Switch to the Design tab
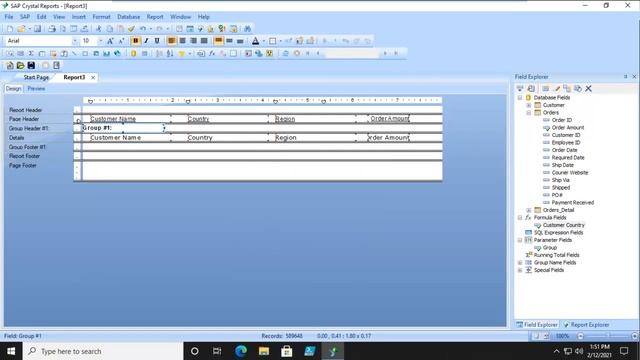This screenshot has height=360, width=640. (13, 89)
